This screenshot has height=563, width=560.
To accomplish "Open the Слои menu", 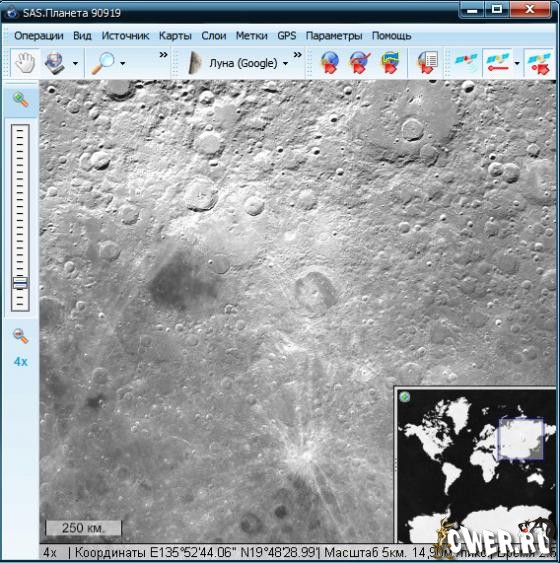I will click(214, 36).
